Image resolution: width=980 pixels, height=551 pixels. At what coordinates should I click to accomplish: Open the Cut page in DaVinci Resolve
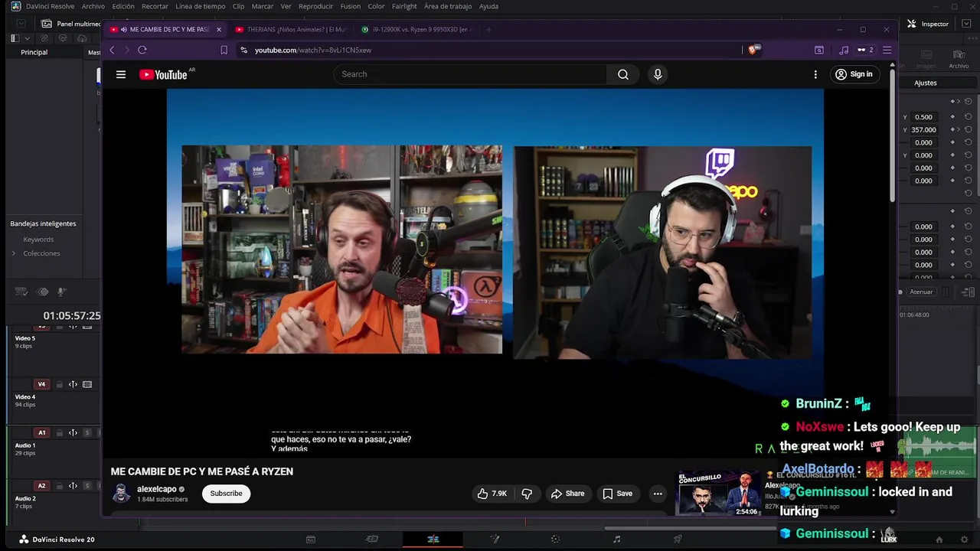tap(372, 540)
